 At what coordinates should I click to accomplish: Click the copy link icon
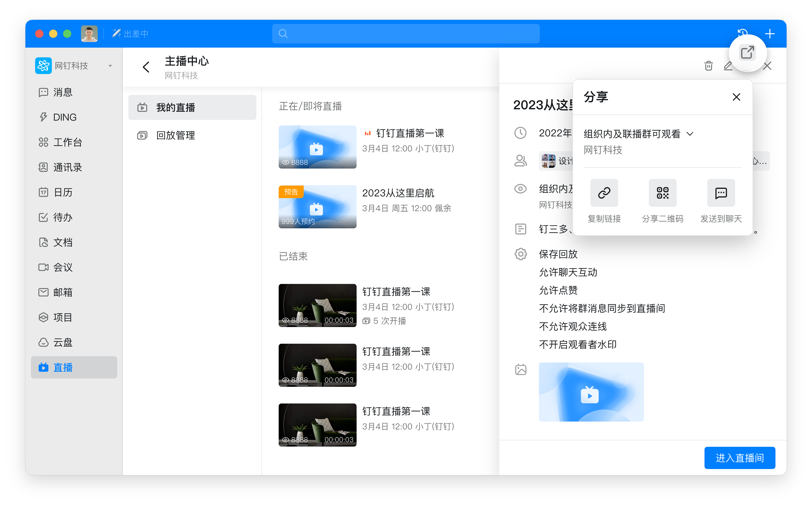pos(604,193)
